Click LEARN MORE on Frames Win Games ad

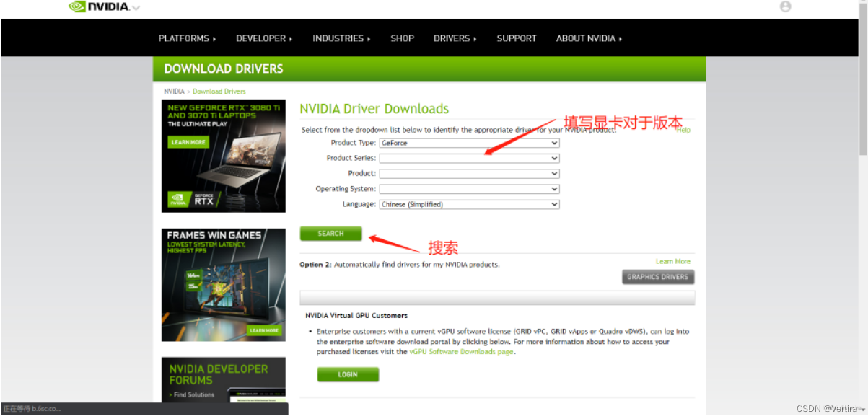[x=264, y=330]
